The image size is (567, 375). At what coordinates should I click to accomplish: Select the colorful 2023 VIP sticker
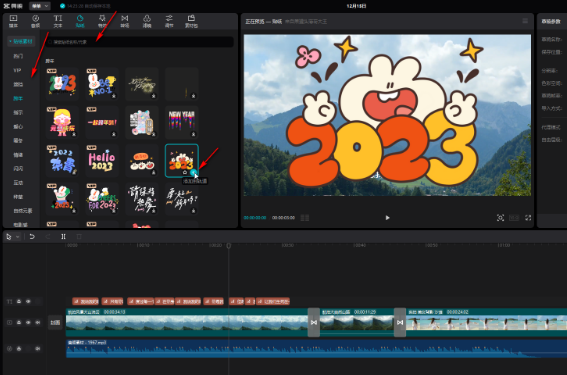pos(62,84)
